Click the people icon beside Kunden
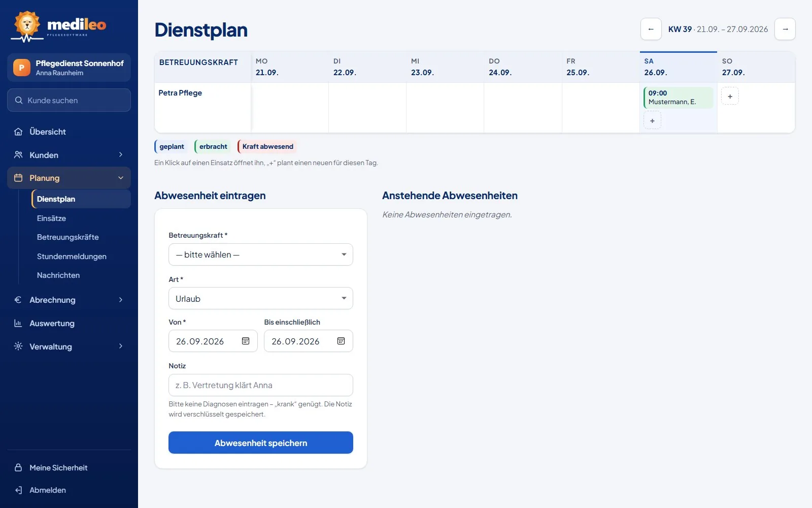Screen dimensions: 812x508 click(18, 155)
